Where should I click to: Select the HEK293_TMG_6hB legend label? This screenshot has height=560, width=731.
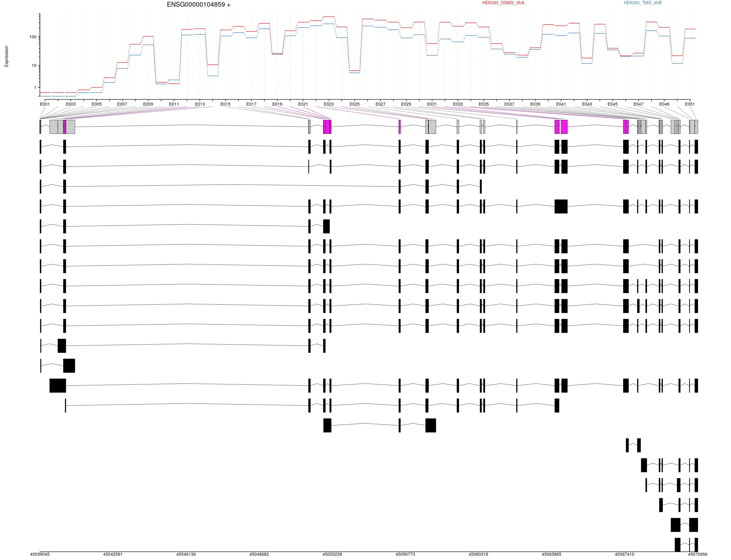click(x=643, y=3)
